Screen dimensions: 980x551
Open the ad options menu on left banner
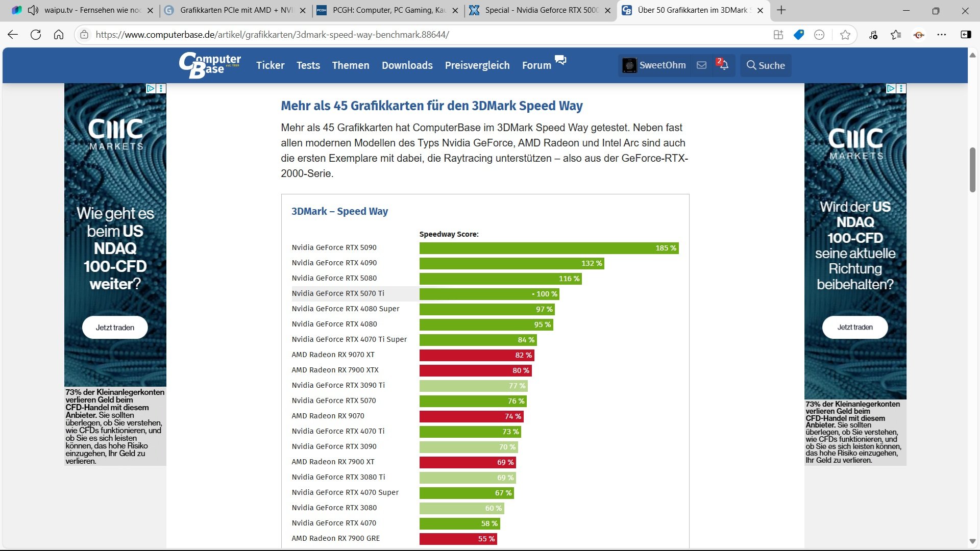[x=161, y=88]
